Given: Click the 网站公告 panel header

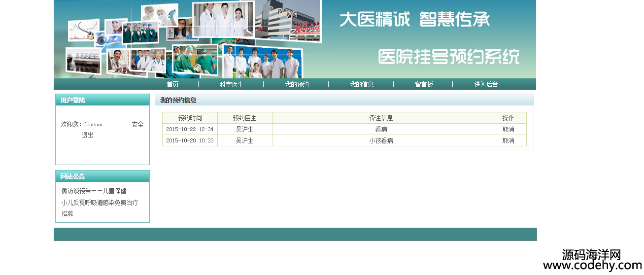Looking at the screenshot, I should point(102,176).
